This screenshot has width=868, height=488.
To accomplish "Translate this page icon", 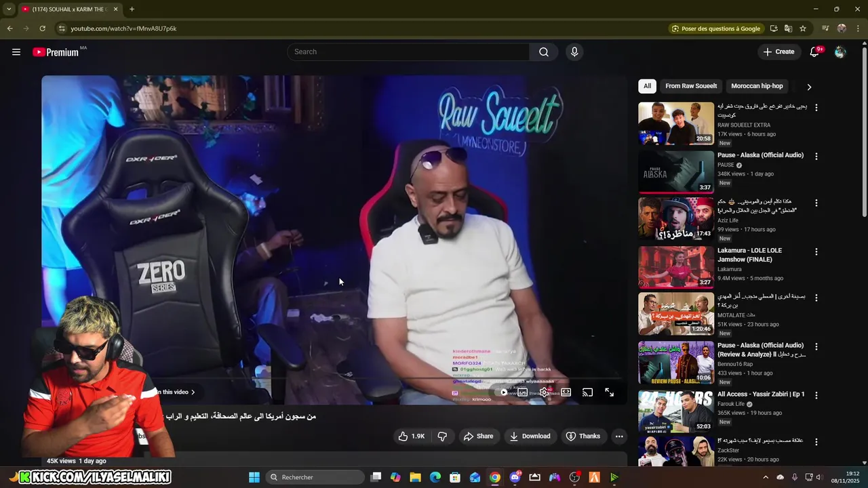I will pyautogui.click(x=788, y=28).
